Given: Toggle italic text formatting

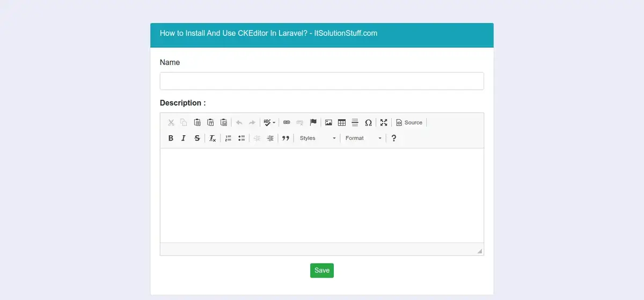Looking at the screenshot, I should click(184, 138).
